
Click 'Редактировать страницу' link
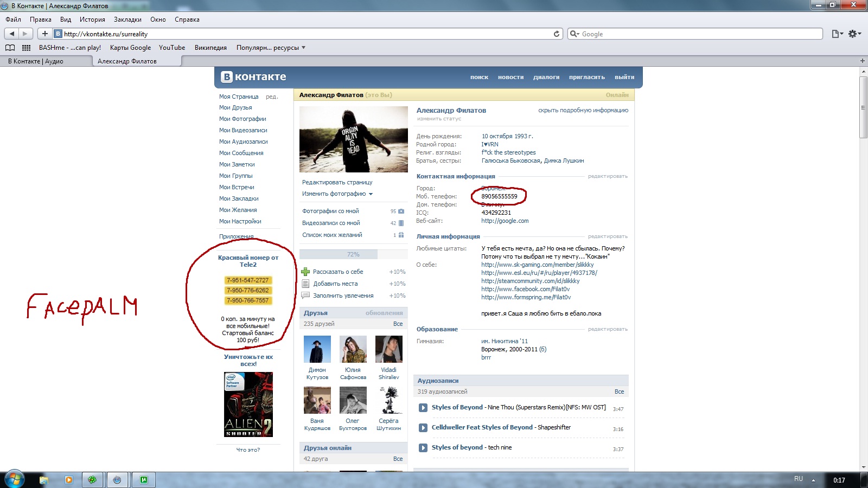click(337, 182)
